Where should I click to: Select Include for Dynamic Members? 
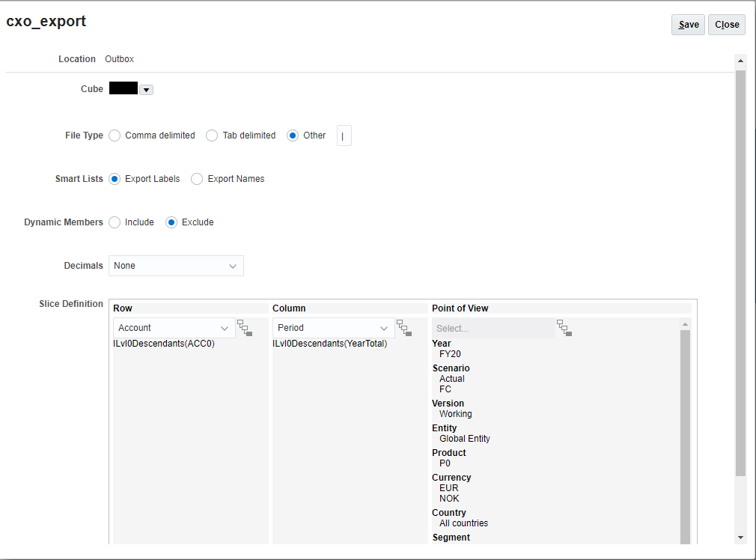click(115, 222)
